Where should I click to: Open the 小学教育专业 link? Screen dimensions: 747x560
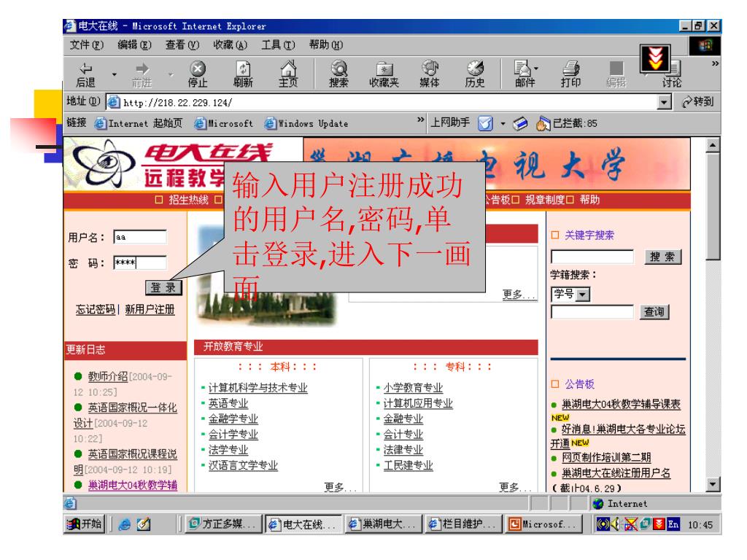pos(413,388)
